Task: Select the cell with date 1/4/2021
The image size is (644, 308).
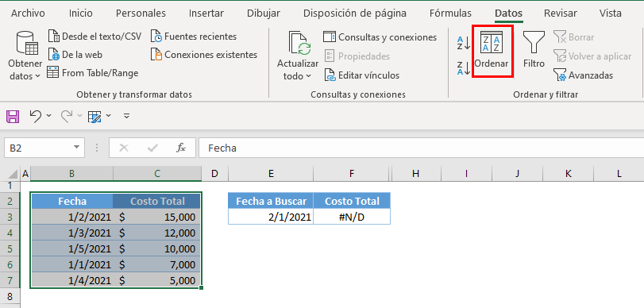Action: click(72, 280)
